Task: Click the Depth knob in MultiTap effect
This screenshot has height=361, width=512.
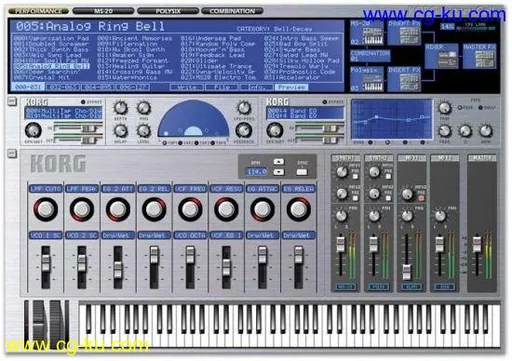Action: click(121, 108)
